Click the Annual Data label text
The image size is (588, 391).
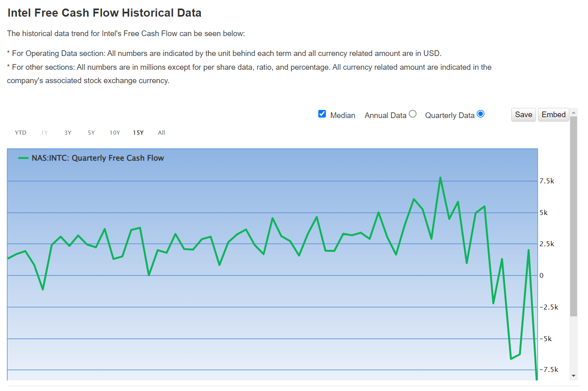(385, 115)
